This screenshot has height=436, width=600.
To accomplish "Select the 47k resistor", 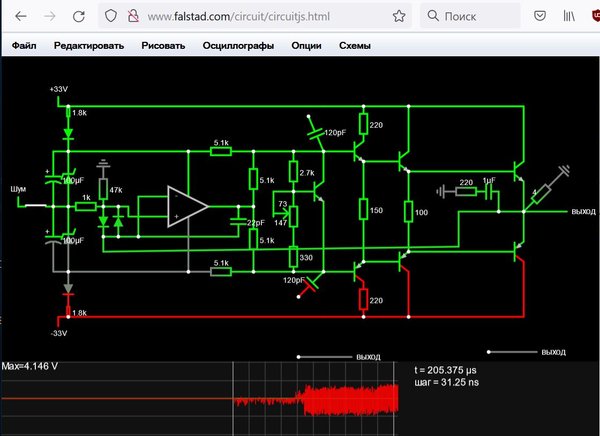I will tap(103, 189).
